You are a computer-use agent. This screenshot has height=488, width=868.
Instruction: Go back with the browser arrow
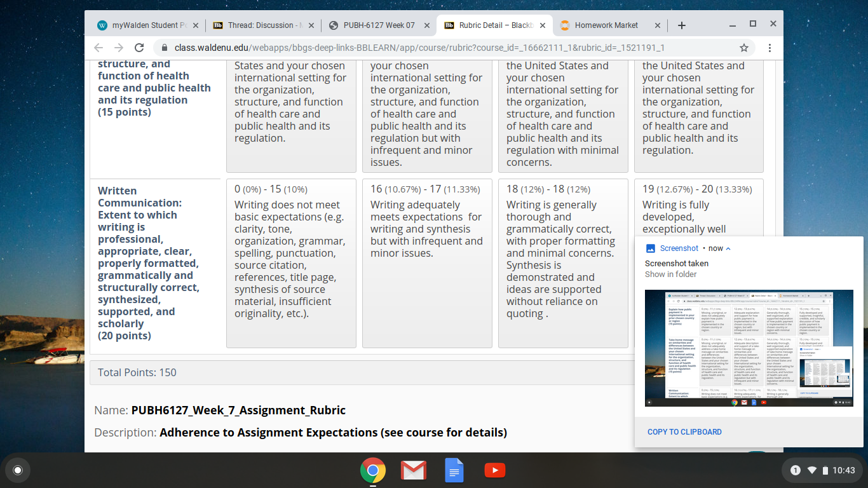tap(98, 48)
